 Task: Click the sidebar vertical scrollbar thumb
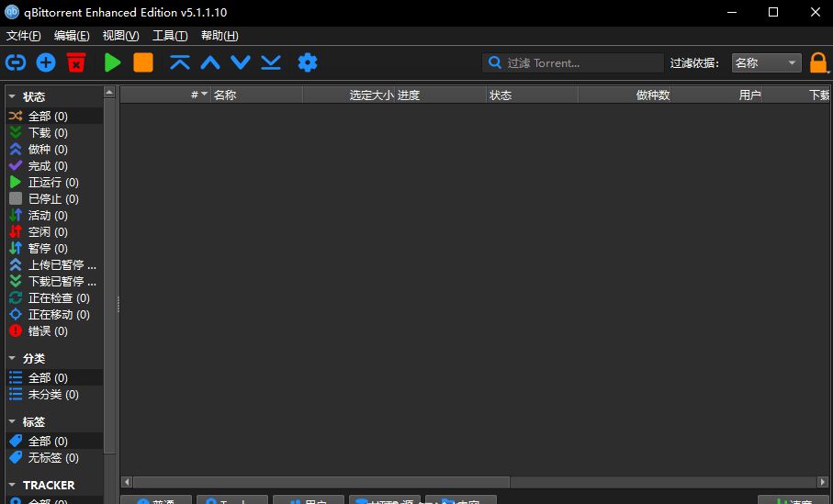click(109, 276)
